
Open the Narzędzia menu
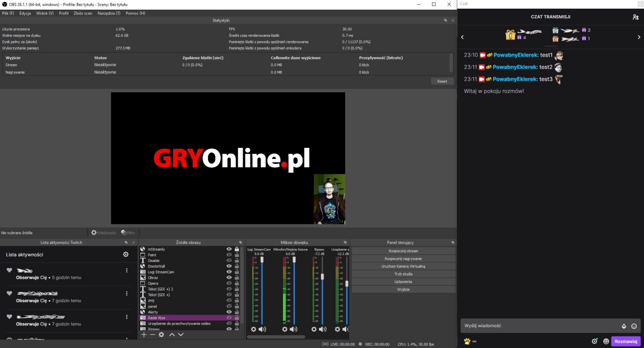tap(109, 13)
